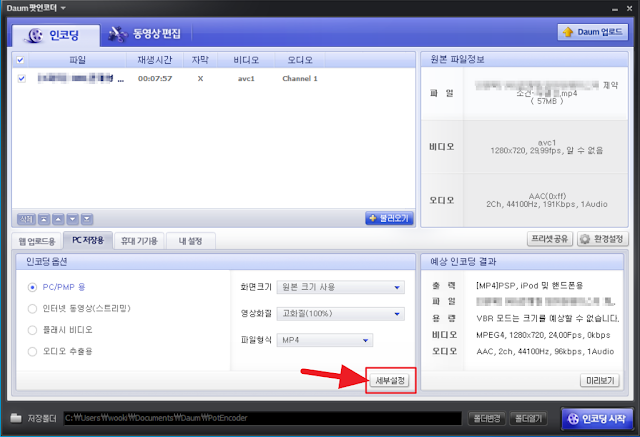The height and width of the screenshot is (437, 640).
Task: Open the 영상화질 dropdown
Action: [x=340, y=314]
